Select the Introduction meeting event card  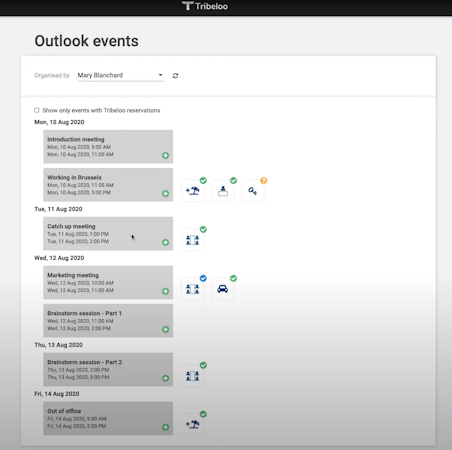tap(108, 147)
